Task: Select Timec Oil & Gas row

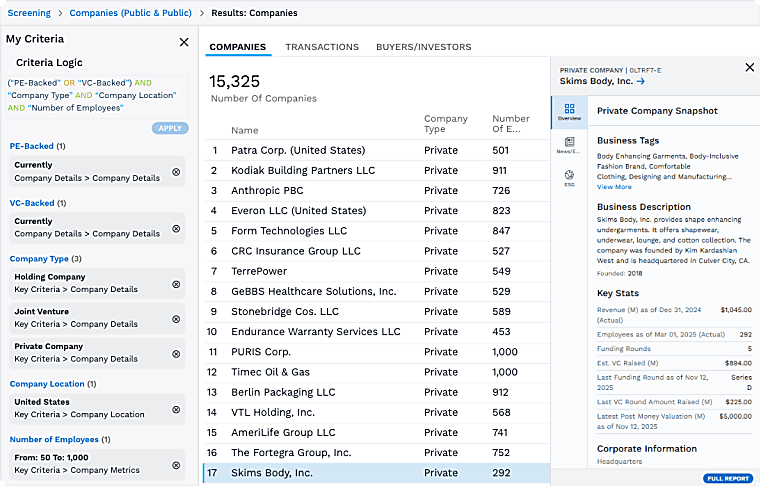Action: [x=377, y=372]
